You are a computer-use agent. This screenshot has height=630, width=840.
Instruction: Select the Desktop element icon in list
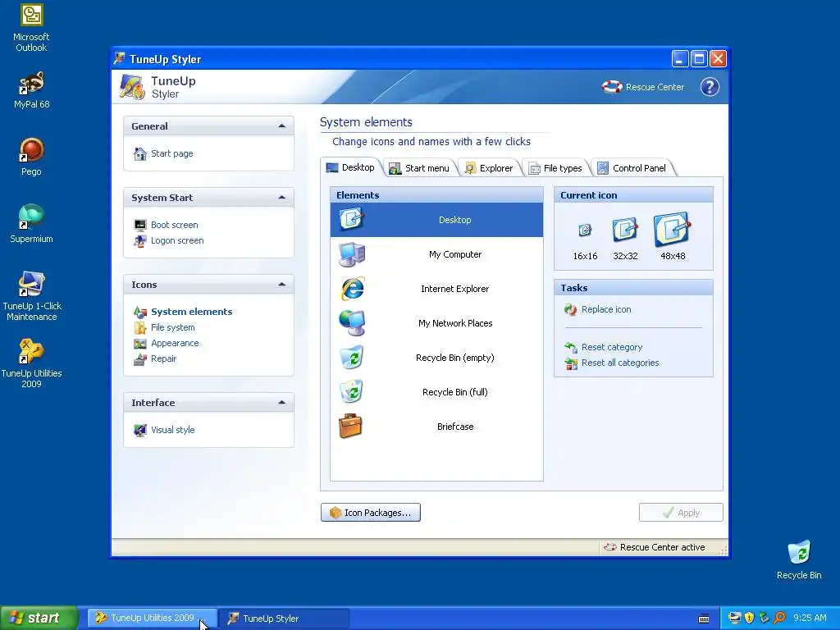click(x=352, y=219)
